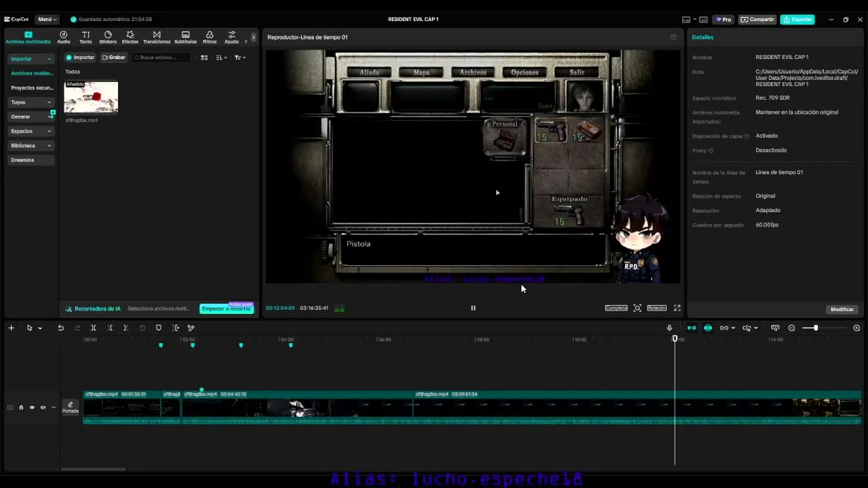Split the clip at playhead
Screen dimensions: 868x488
[x=94, y=328]
